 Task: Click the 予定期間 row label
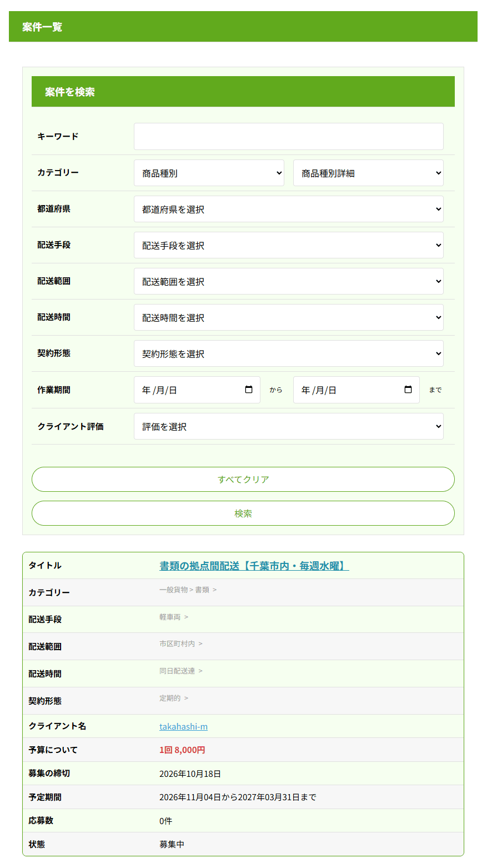[x=45, y=797]
